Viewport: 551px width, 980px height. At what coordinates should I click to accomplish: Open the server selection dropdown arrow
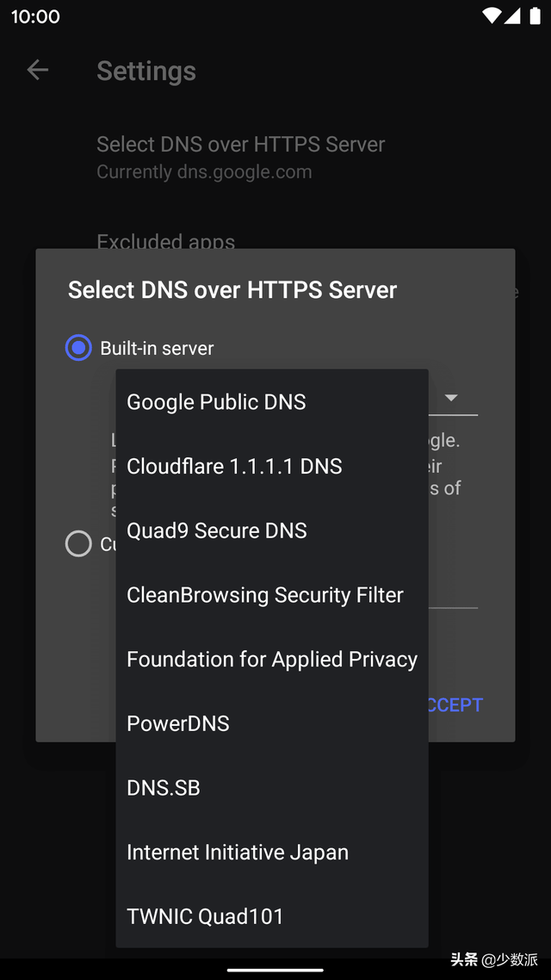(451, 397)
